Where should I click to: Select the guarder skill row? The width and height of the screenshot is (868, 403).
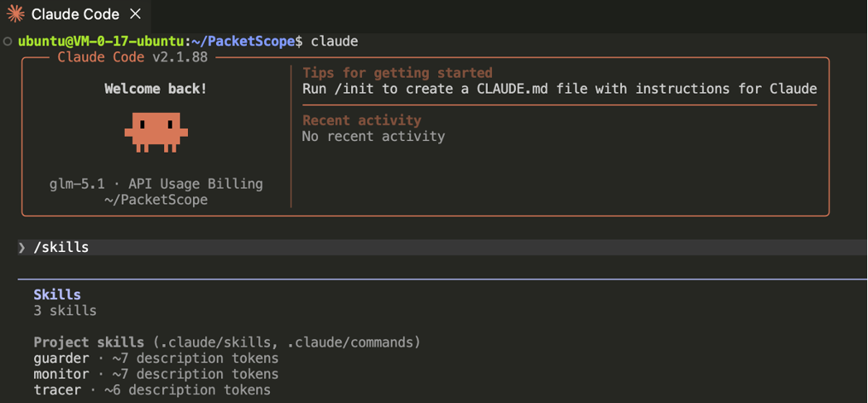point(156,358)
